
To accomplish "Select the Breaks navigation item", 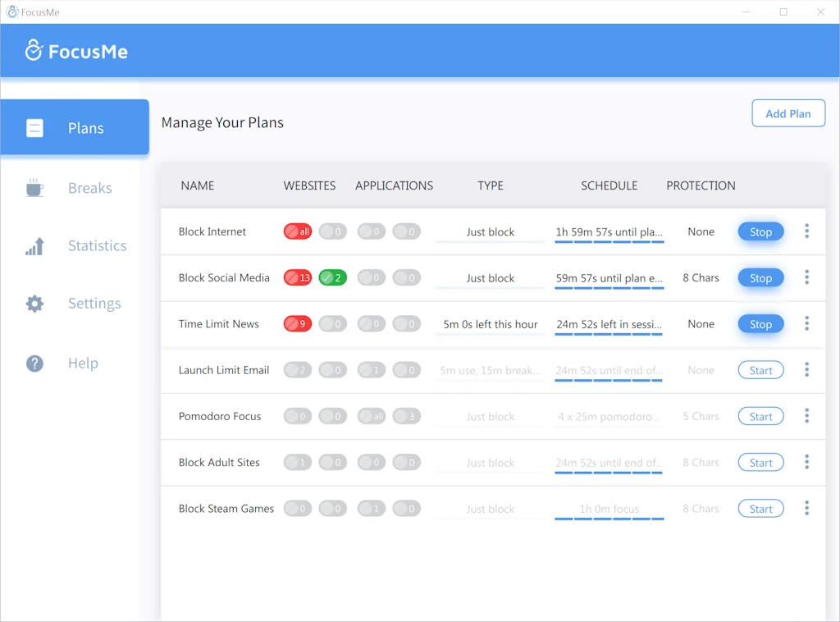I will 89,187.
